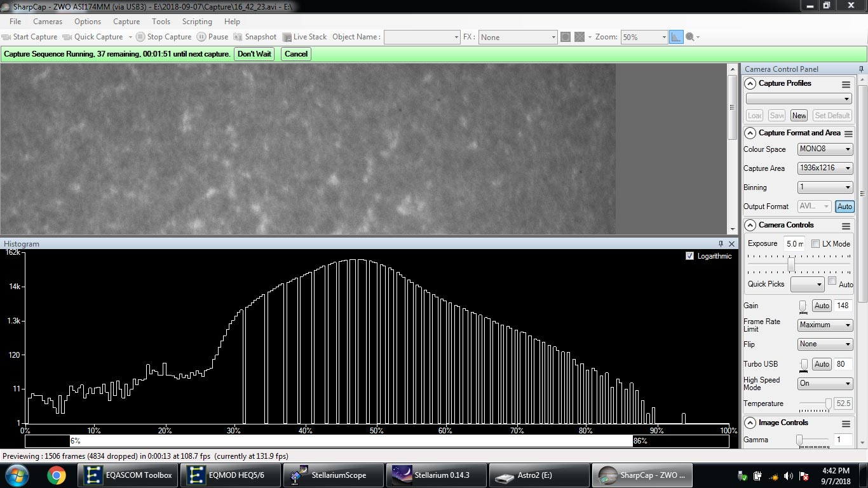Viewport: 868px width, 488px height.
Task: Switch to Stellarium 0.14.3 in the taskbar
Action: [437, 475]
